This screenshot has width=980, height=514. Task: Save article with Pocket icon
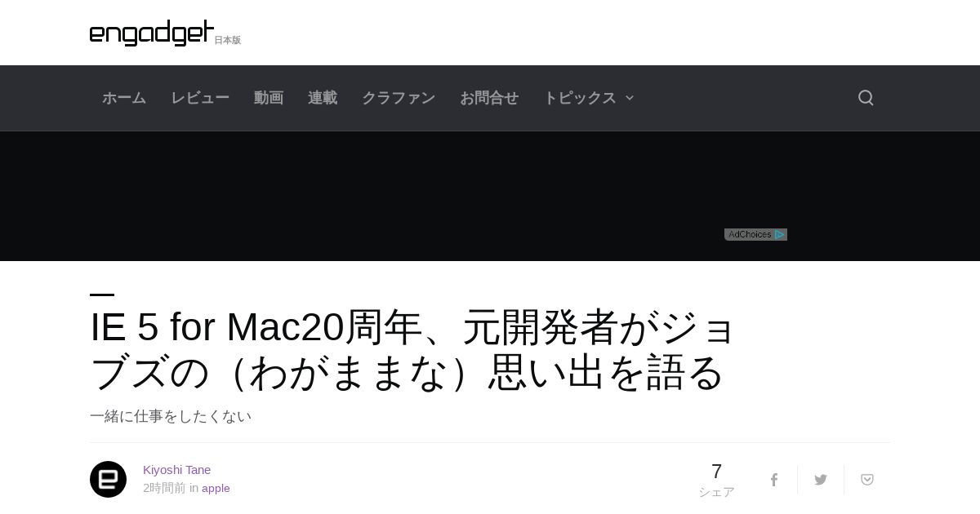coord(867,480)
